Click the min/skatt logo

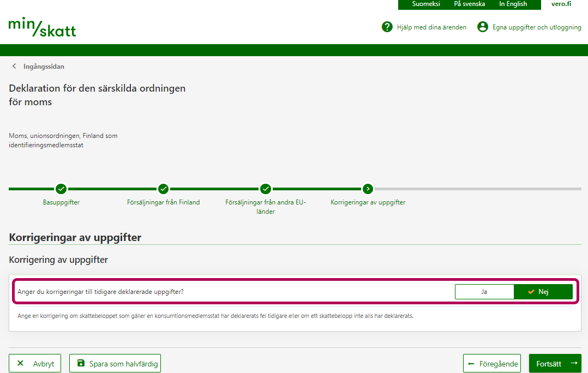pos(42,27)
